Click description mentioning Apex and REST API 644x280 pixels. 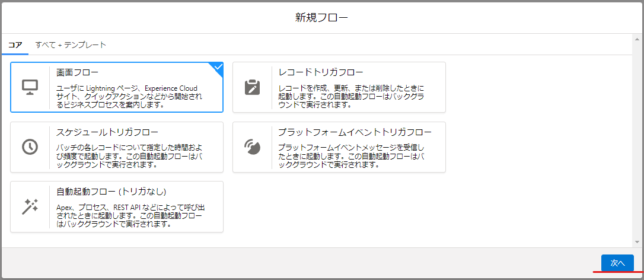point(132,215)
